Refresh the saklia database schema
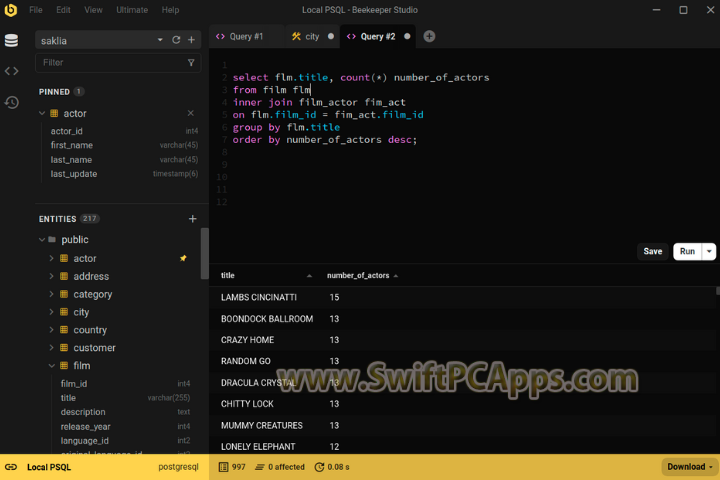This screenshot has height=480, width=720. pyautogui.click(x=176, y=40)
